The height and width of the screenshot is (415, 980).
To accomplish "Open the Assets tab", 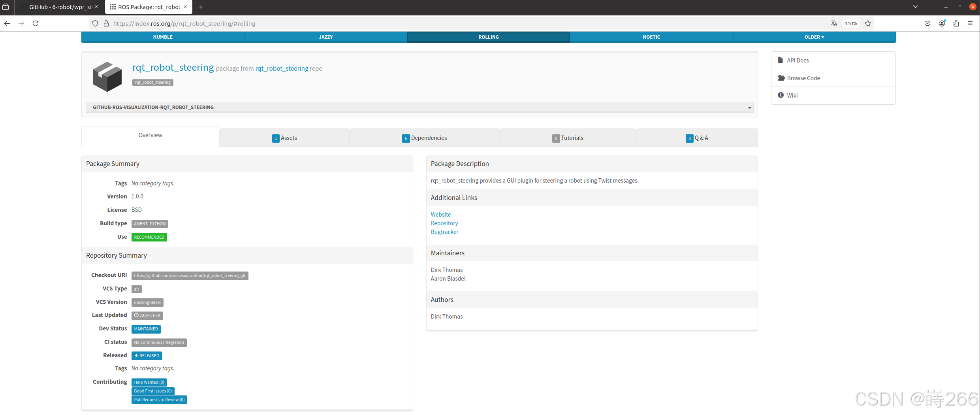I will 284,138.
